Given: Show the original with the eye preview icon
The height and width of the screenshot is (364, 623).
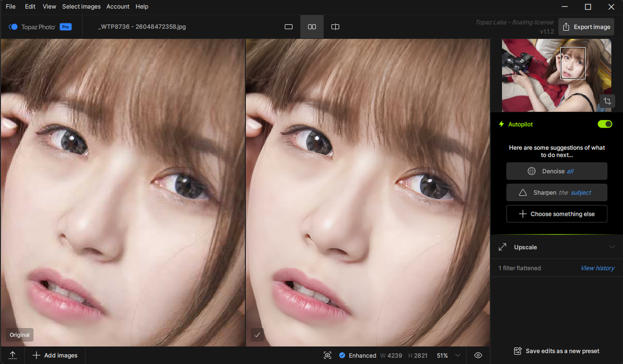Looking at the screenshot, I should coord(478,355).
